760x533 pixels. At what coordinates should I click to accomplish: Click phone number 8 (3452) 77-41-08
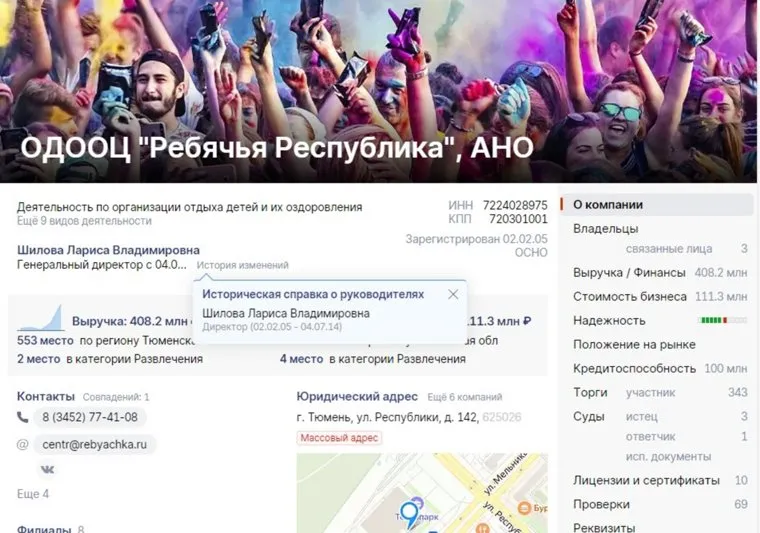tap(90, 417)
